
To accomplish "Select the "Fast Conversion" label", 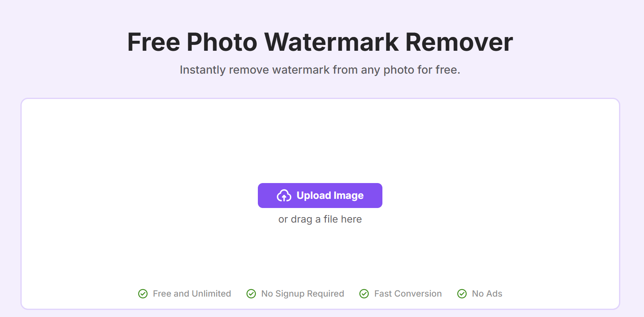I will [408, 294].
